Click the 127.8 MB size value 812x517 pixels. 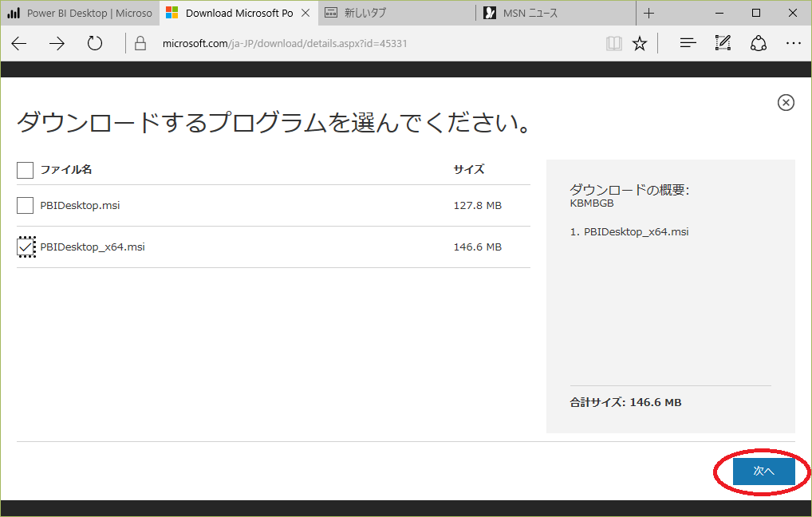click(478, 206)
